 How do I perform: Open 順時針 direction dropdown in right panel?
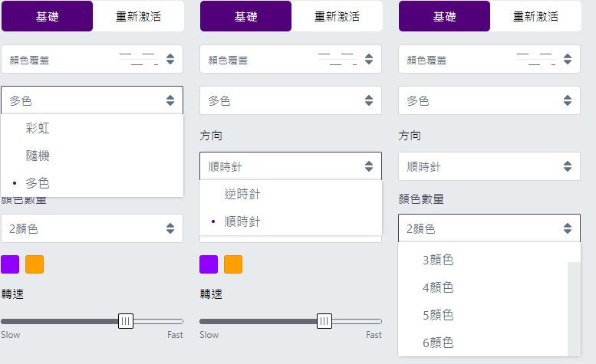pyautogui.click(x=489, y=166)
